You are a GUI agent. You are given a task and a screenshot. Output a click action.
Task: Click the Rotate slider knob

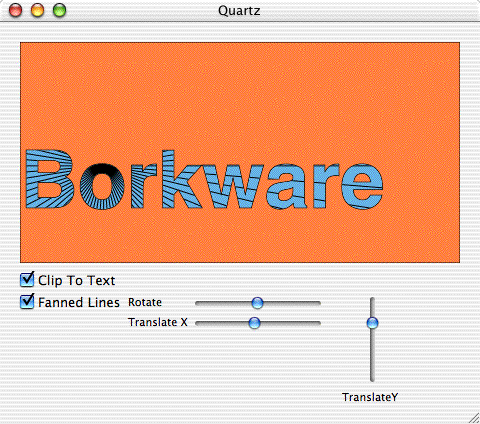tap(257, 303)
